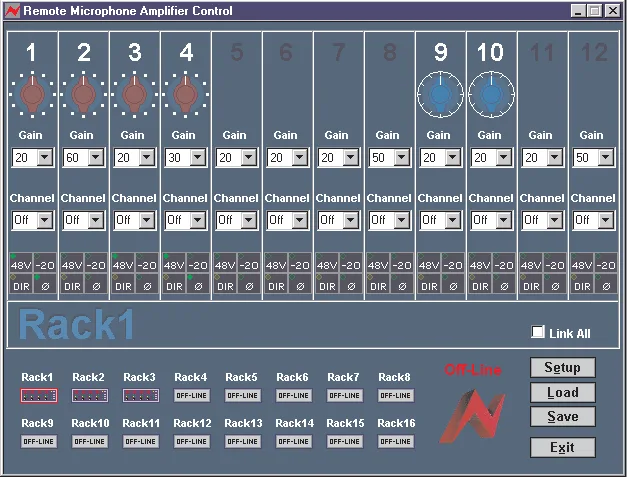Click the Rack6 label

[292, 377]
